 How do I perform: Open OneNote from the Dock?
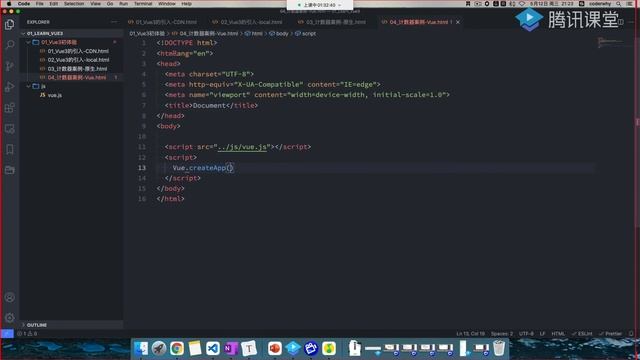click(x=231, y=348)
